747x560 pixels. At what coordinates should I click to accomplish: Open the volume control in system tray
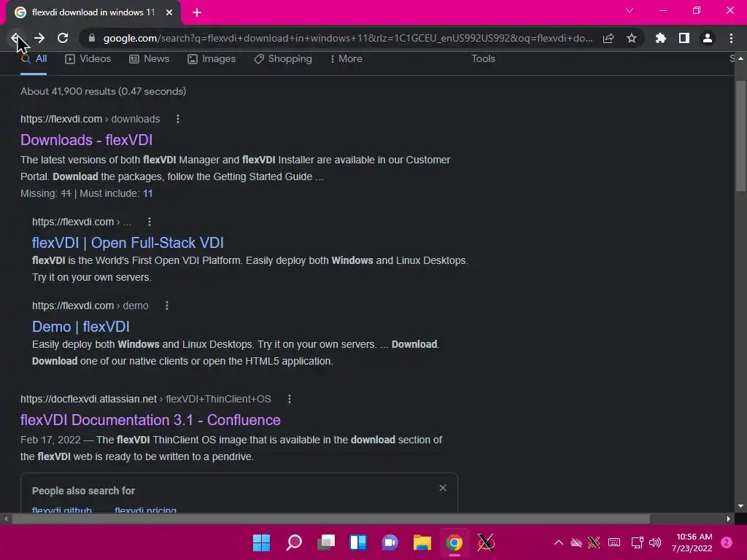coord(655,542)
